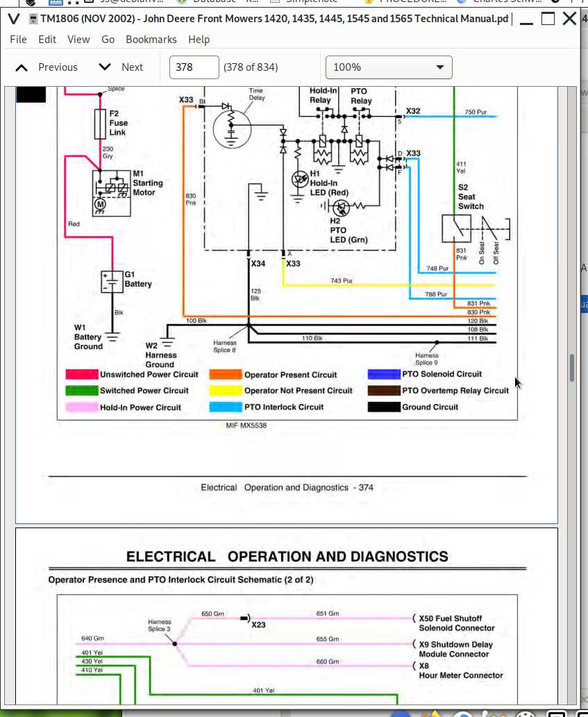Click the 'X32' connector label
The image size is (588, 717).
(x=413, y=111)
